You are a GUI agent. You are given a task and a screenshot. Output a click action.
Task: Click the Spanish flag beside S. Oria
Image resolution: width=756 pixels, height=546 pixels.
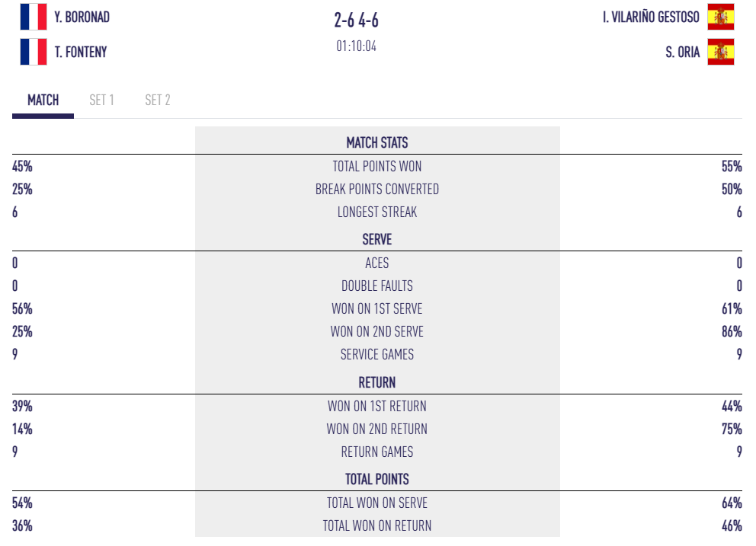720,52
